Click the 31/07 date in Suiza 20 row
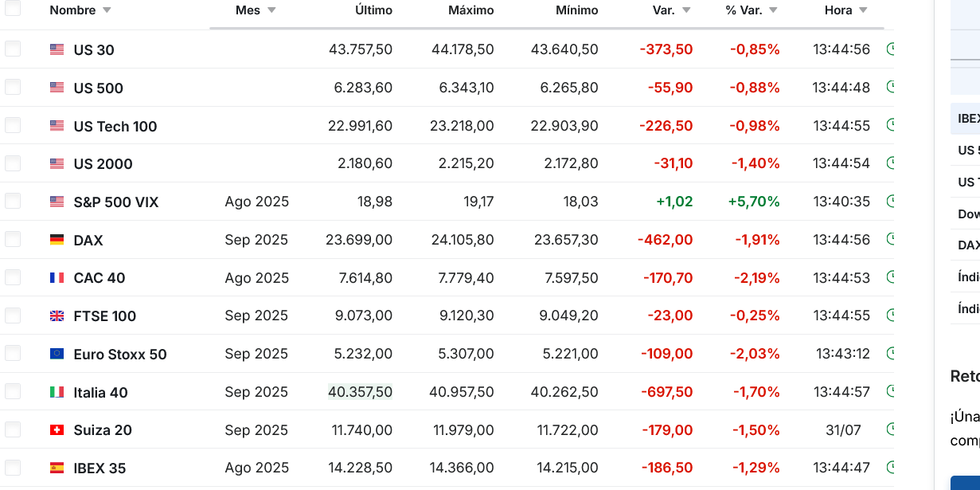 [844, 430]
